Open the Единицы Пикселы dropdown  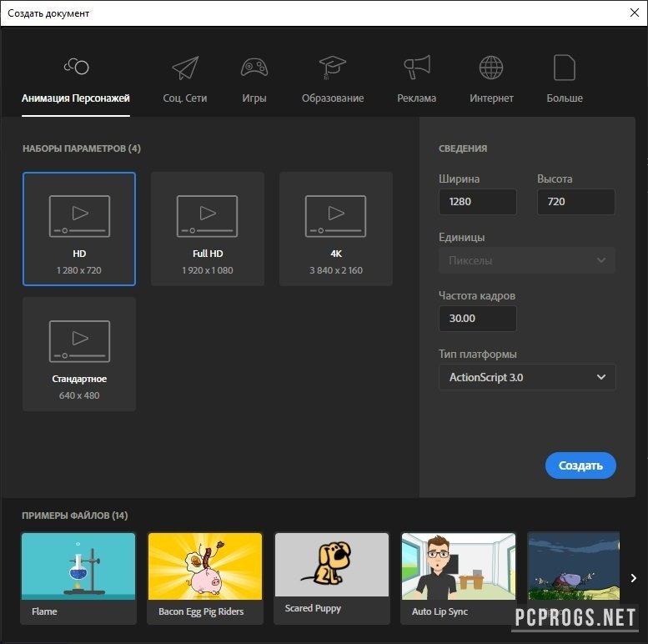527,260
